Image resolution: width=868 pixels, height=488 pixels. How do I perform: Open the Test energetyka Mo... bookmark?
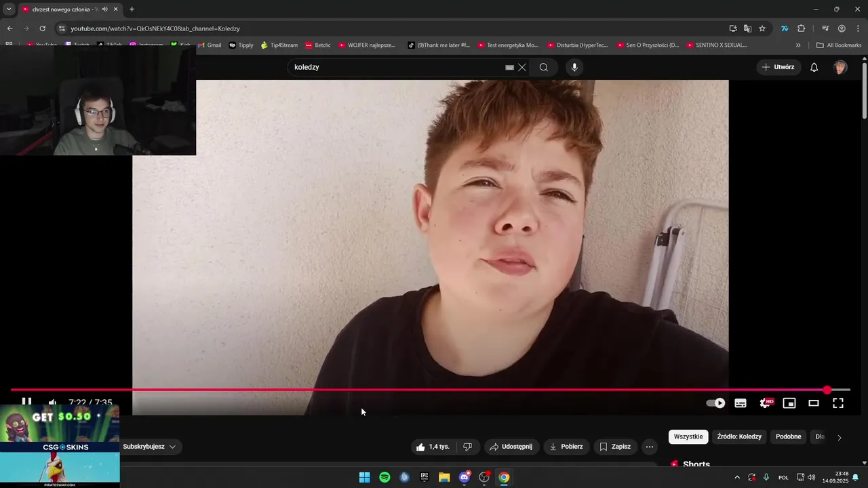point(508,45)
